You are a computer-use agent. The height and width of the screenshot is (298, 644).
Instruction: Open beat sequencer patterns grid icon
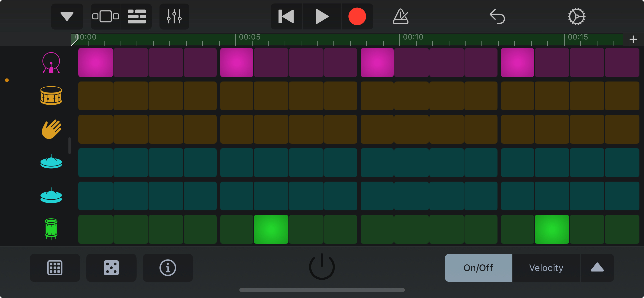[x=55, y=267]
